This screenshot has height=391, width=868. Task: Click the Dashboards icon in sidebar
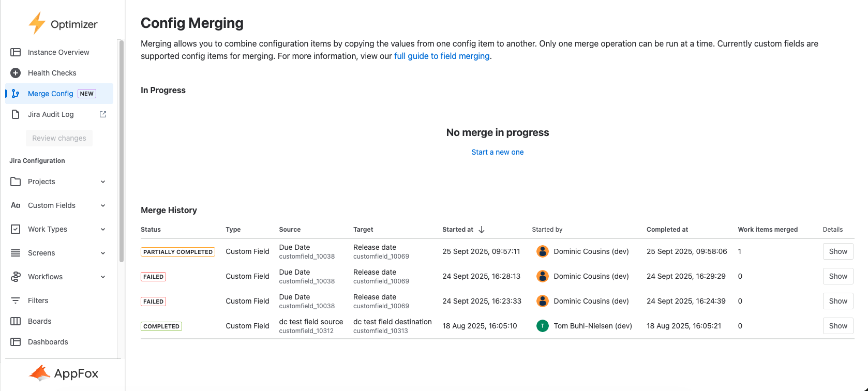(x=16, y=342)
